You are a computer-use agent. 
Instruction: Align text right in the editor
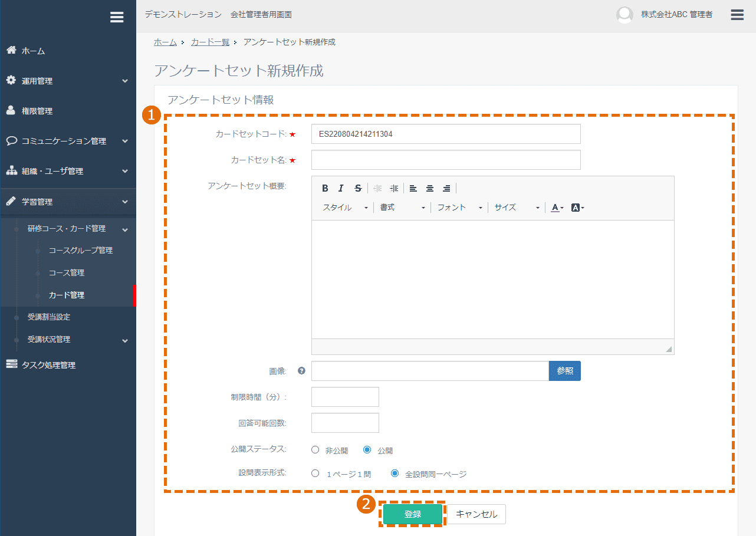(446, 188)
